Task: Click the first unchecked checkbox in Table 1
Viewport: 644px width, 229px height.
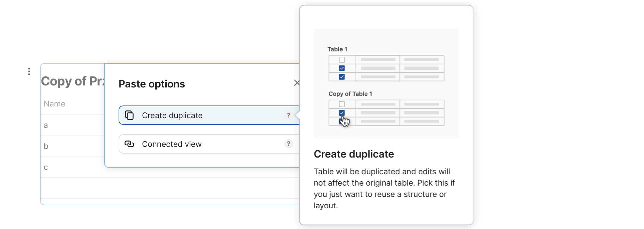Action: tap(342, 60)
